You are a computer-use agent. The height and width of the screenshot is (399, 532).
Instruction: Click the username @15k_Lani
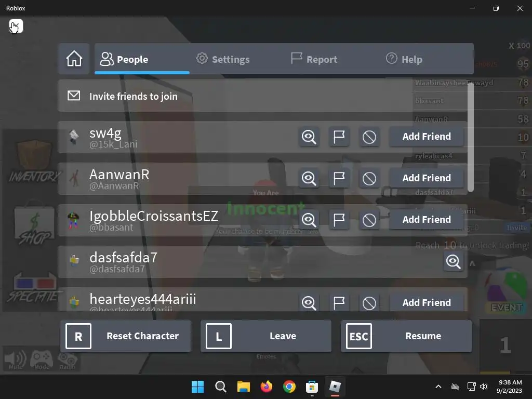coord(113,144)
